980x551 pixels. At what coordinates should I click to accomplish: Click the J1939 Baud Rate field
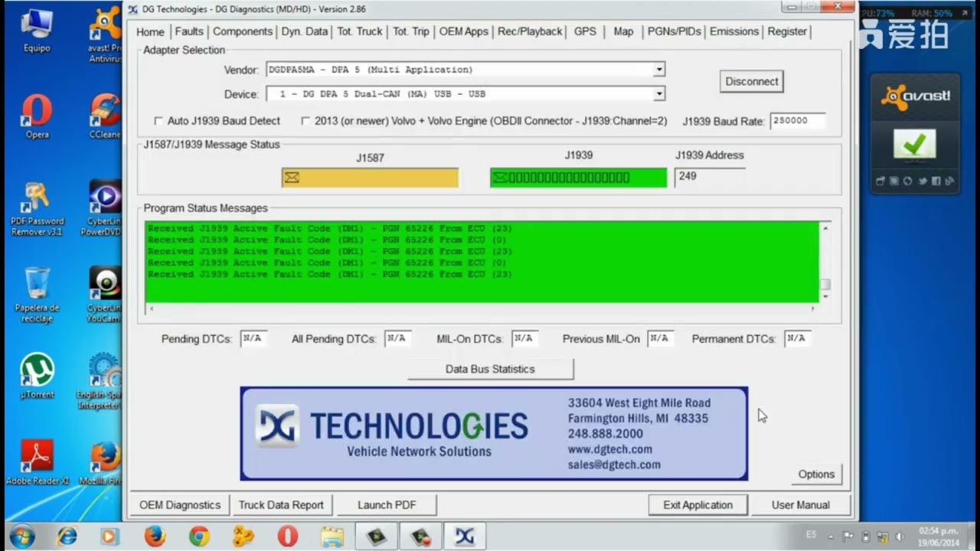798,121
